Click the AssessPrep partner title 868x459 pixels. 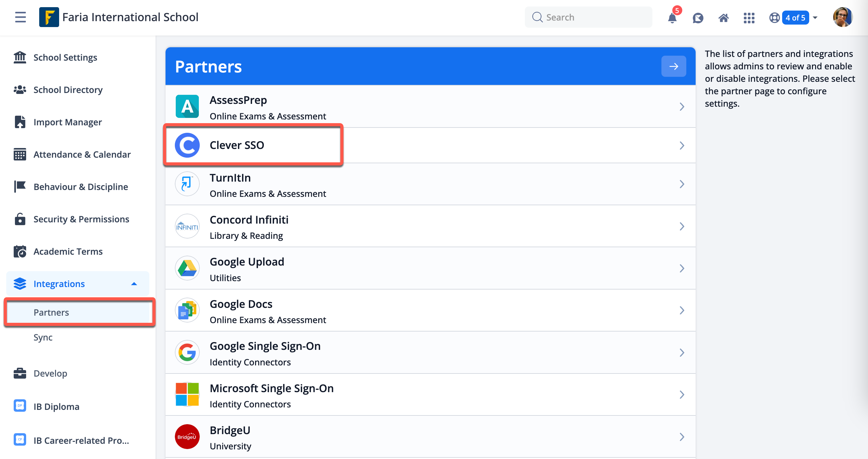[238, 100]
